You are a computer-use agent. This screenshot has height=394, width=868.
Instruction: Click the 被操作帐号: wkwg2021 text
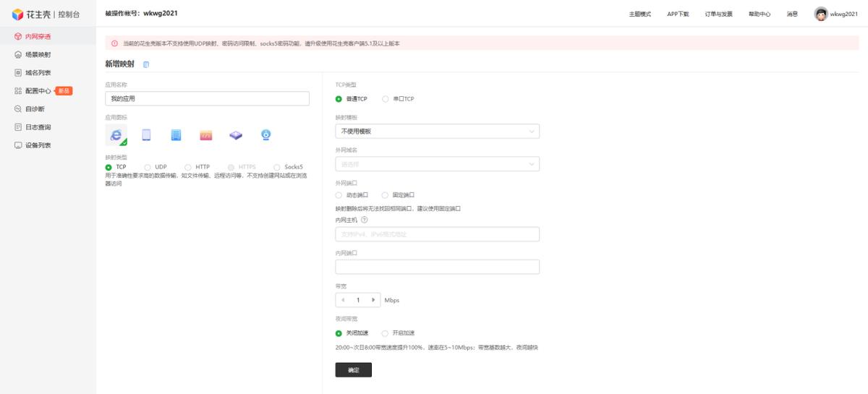coord(141,14)
